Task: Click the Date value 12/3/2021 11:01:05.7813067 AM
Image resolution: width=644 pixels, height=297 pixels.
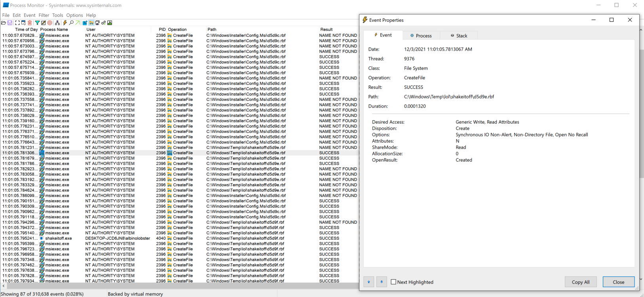Action: pos(438,49)
